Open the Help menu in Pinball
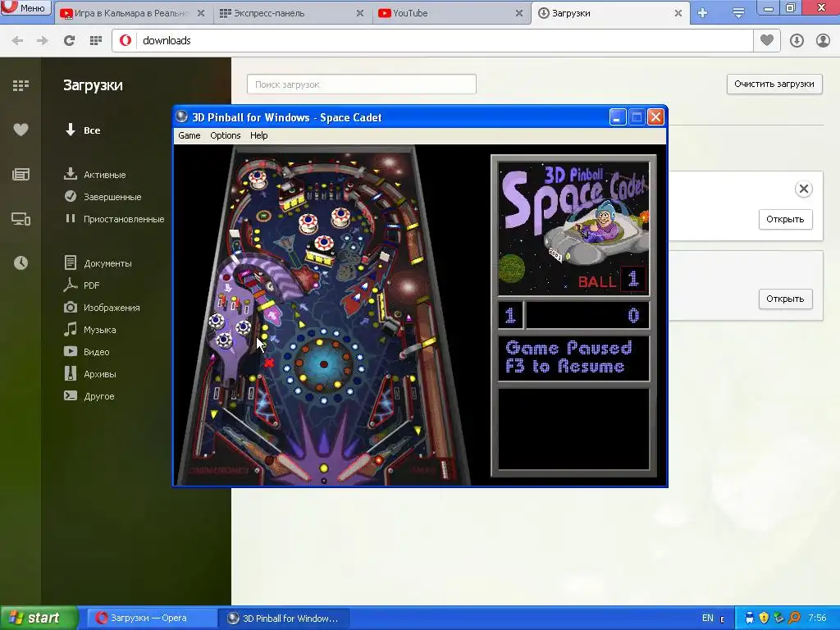The width and height of the screenshot is (840, 630). 258,135
